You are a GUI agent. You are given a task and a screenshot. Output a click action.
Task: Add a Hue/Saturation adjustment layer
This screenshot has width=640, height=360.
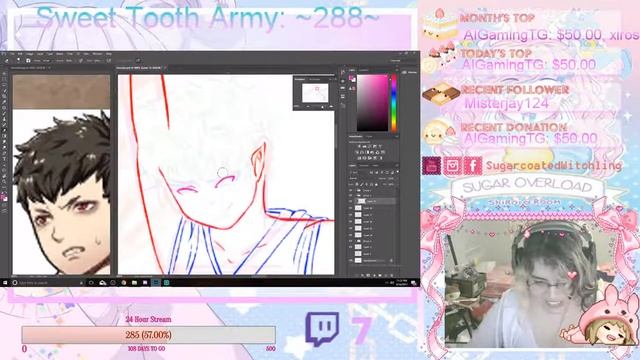357,152
